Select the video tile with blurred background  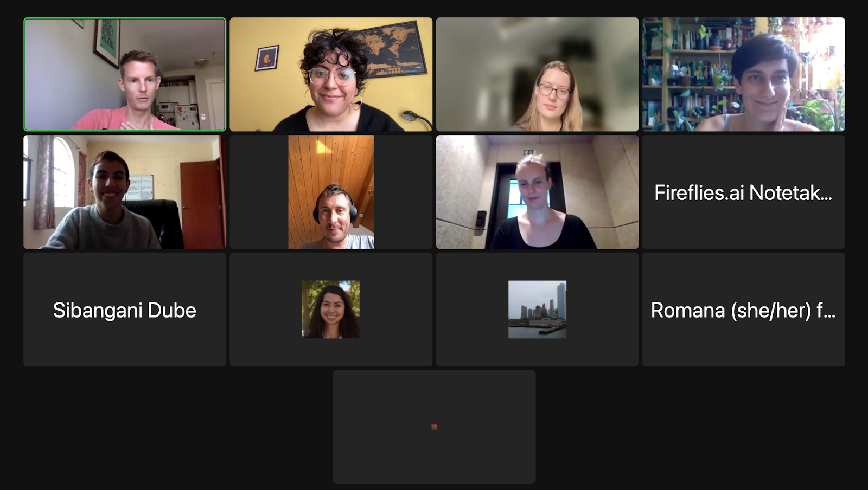[x=537, y=74]
